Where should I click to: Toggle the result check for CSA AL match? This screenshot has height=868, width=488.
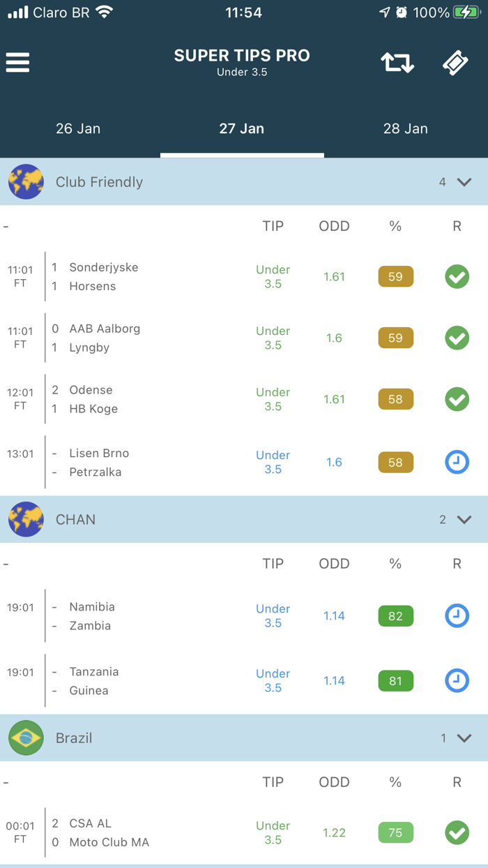coord(457,832)
